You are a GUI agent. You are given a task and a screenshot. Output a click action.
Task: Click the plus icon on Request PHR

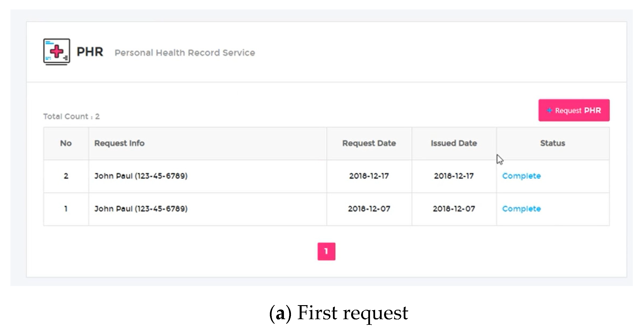549,110
